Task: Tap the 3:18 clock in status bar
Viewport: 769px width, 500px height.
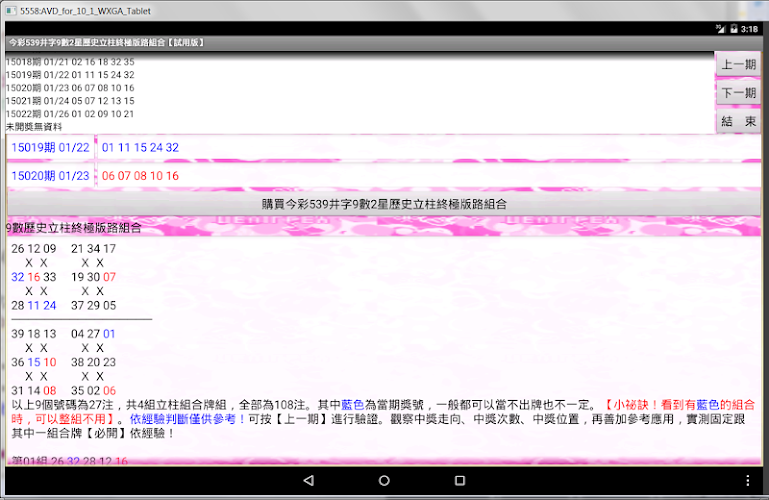Action: point(749,29)
